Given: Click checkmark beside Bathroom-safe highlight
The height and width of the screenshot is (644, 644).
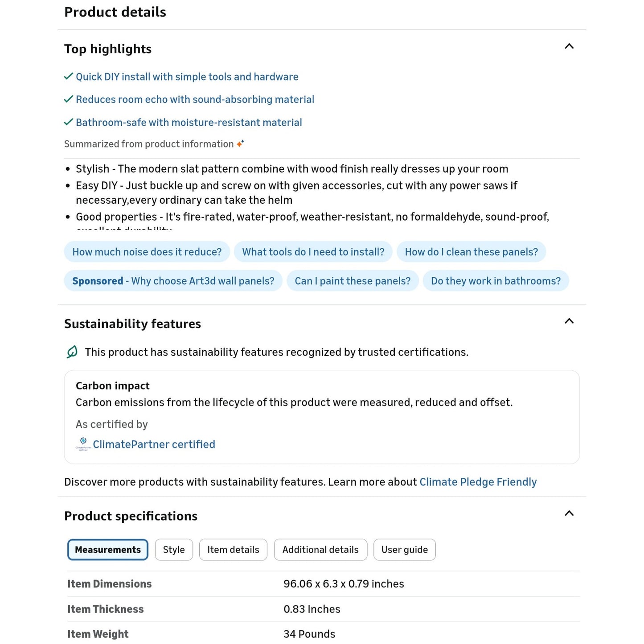Looking at the screenshot, I should point(69,122).
